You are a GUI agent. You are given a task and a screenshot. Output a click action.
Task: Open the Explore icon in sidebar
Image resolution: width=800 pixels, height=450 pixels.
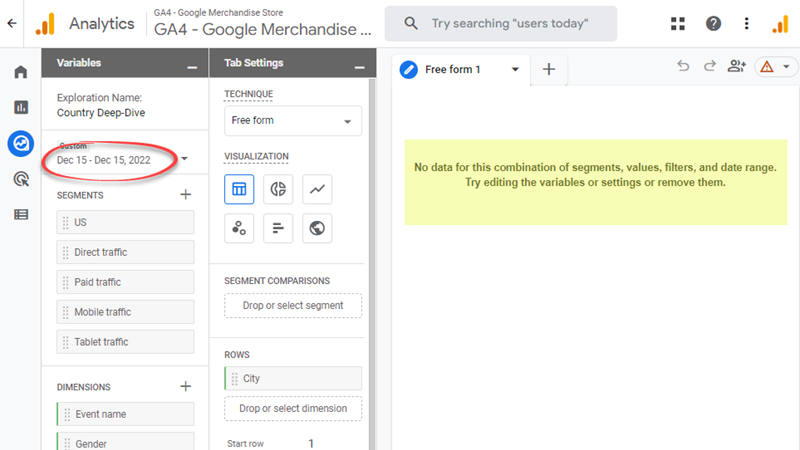click(x=21, y=143)
